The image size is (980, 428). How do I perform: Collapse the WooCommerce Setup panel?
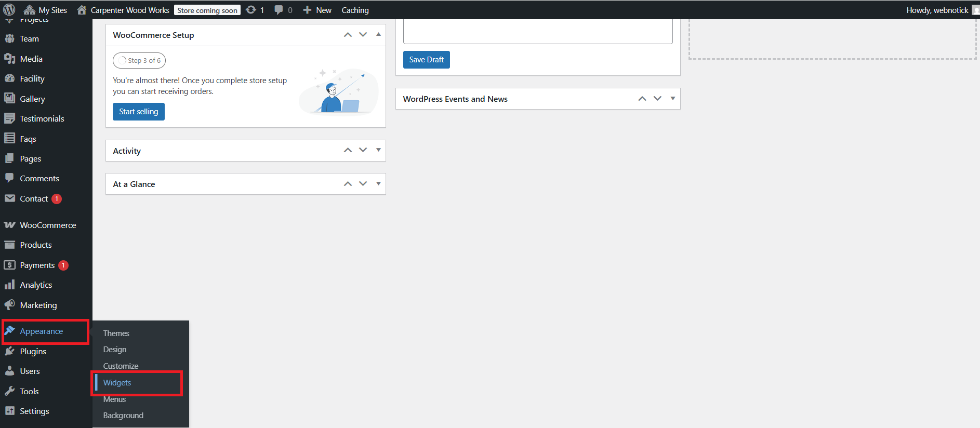point(378,35)
